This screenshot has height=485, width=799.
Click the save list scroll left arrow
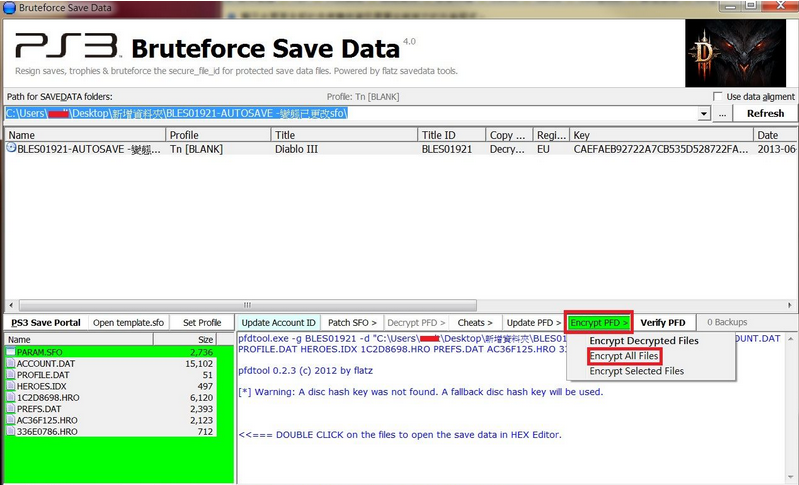pos(11,305)
